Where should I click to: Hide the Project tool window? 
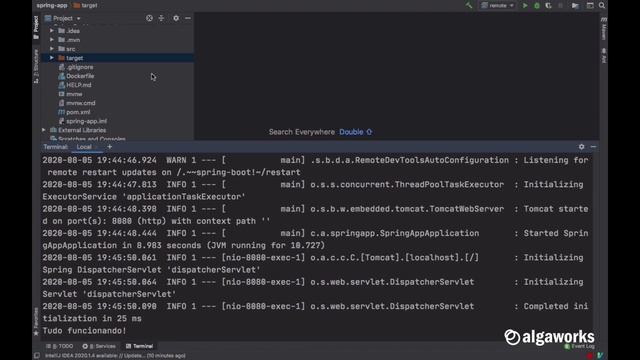pos(188,18)
